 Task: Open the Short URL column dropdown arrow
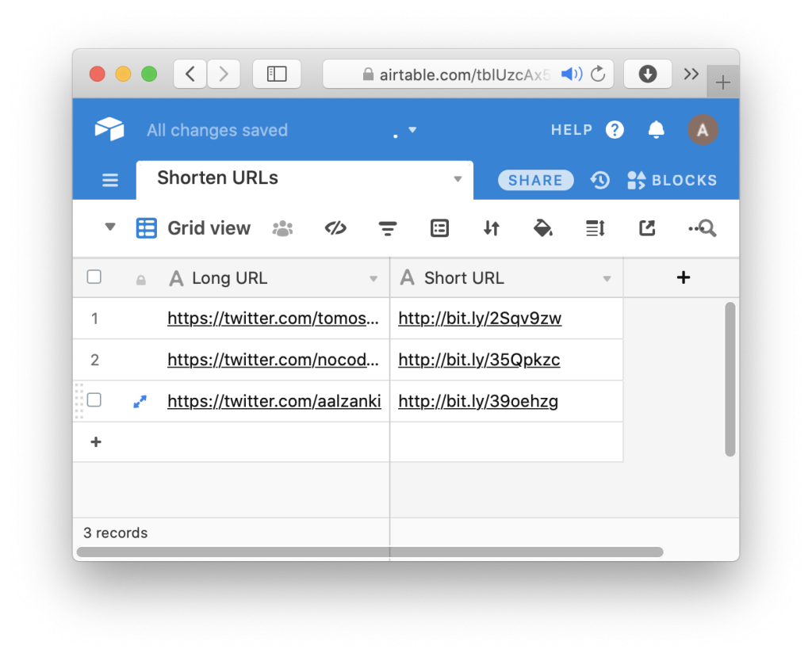pos(607,279)
